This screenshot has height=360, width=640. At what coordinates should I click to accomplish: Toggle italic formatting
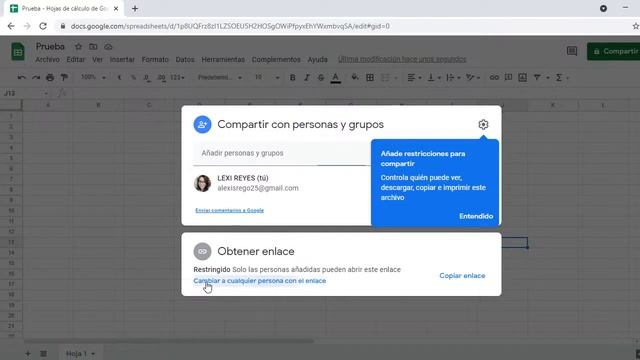307,78
